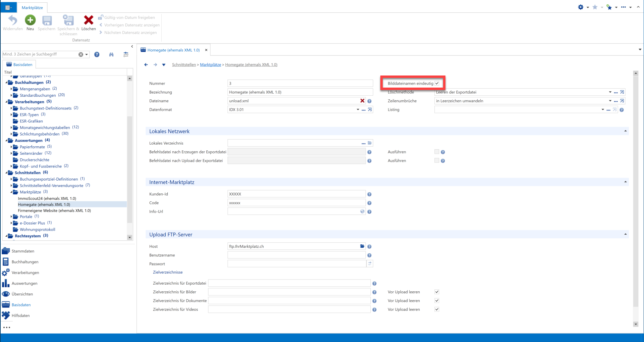Select the Homegate (ehemals XML 1.0) document tab

[x=173, y=50]
